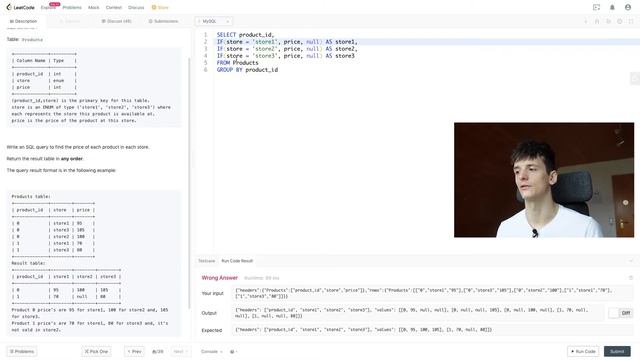Screen dimensions: 640x360
Task: Click the Pick One button
Action: [96, 351]
